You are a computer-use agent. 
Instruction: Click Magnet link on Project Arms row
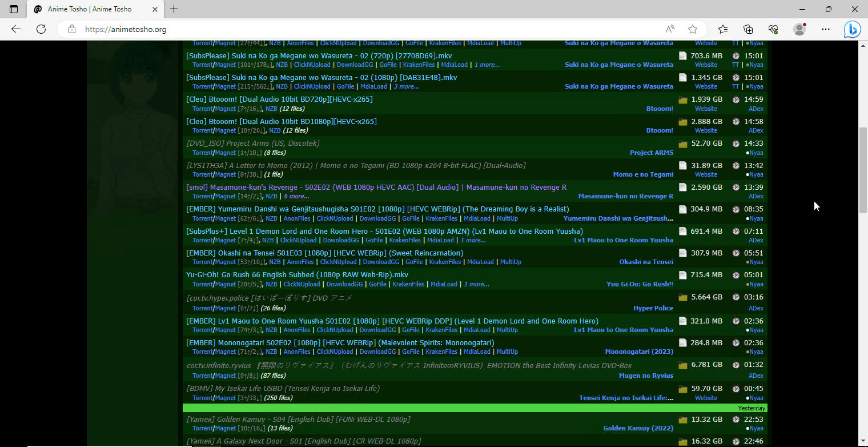(x=226, y=153)
